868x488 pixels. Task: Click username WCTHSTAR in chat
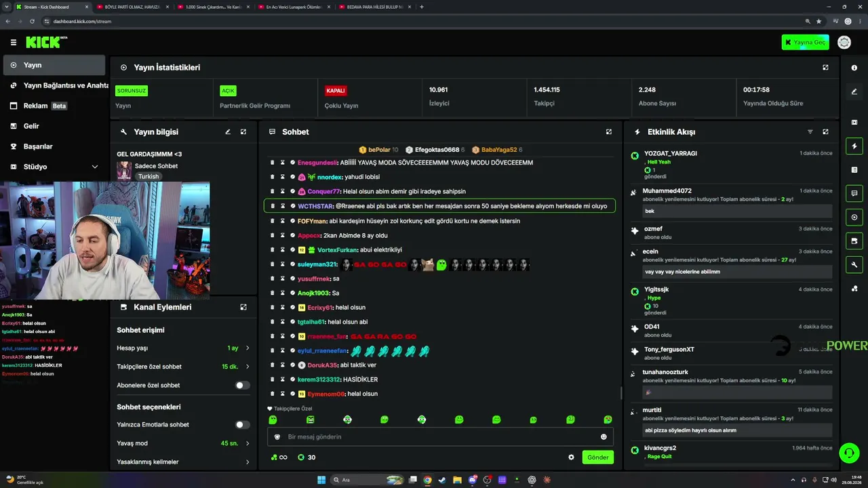point(315,206)
